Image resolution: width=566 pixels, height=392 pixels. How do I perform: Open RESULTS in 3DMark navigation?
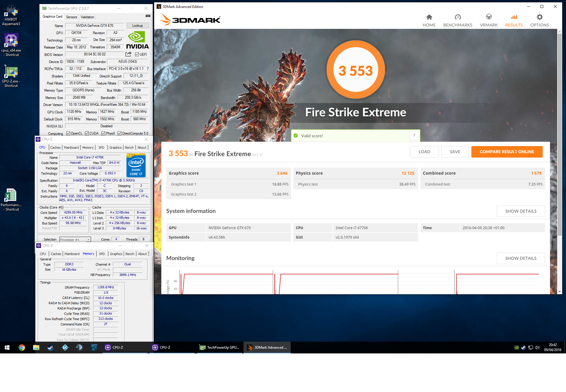(514, 21)
